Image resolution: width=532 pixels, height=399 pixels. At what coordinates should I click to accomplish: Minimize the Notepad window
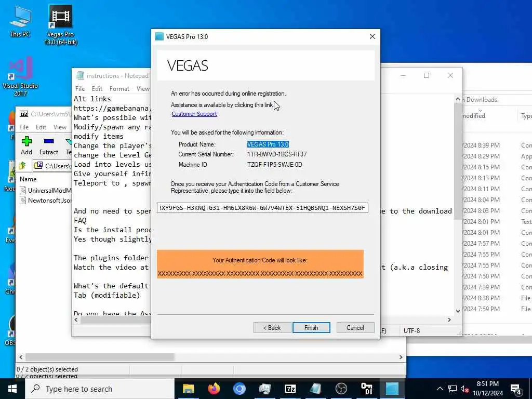(403, 75)
